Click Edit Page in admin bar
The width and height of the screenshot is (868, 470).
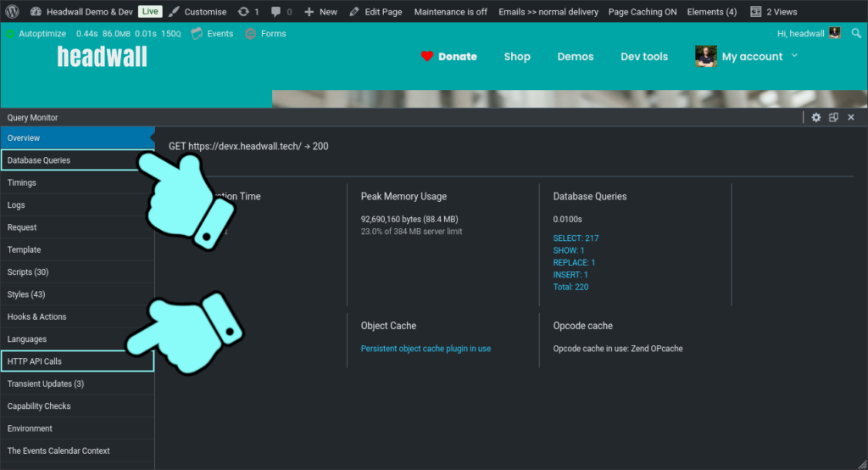click(376, 12)
